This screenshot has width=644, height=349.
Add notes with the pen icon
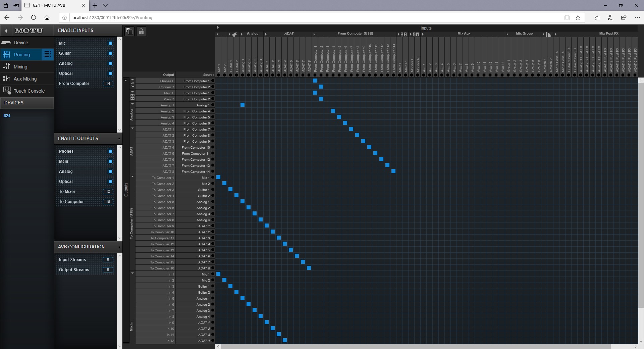click(610, 17)
